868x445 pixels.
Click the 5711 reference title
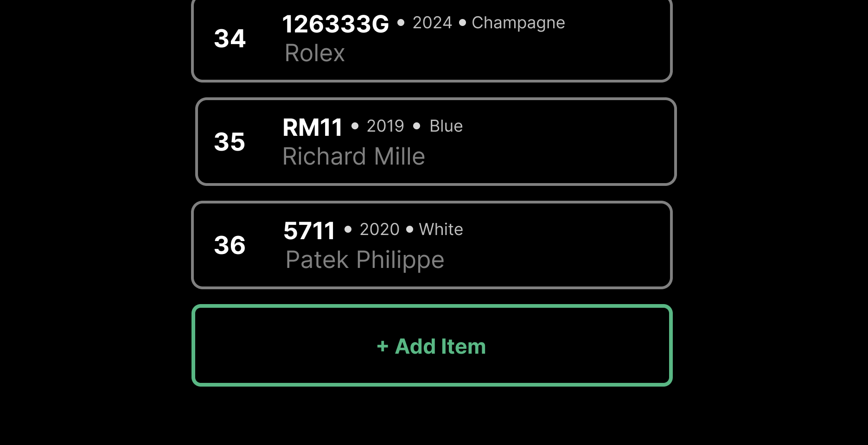309,231
